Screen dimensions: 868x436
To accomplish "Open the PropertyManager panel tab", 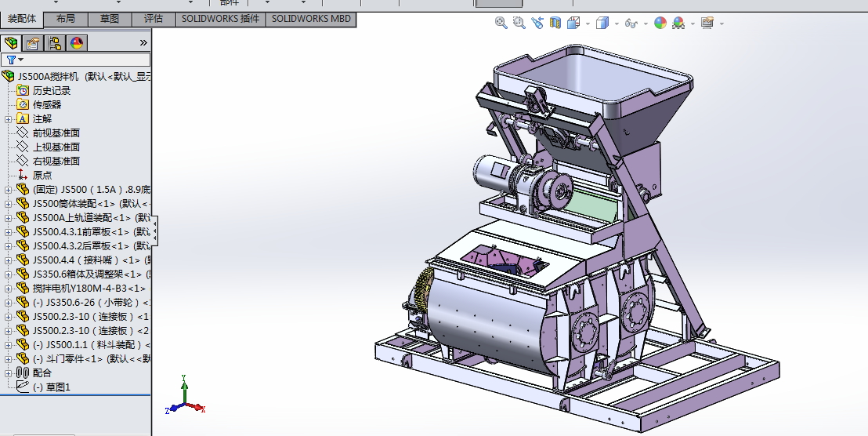I will coord(33,43).
